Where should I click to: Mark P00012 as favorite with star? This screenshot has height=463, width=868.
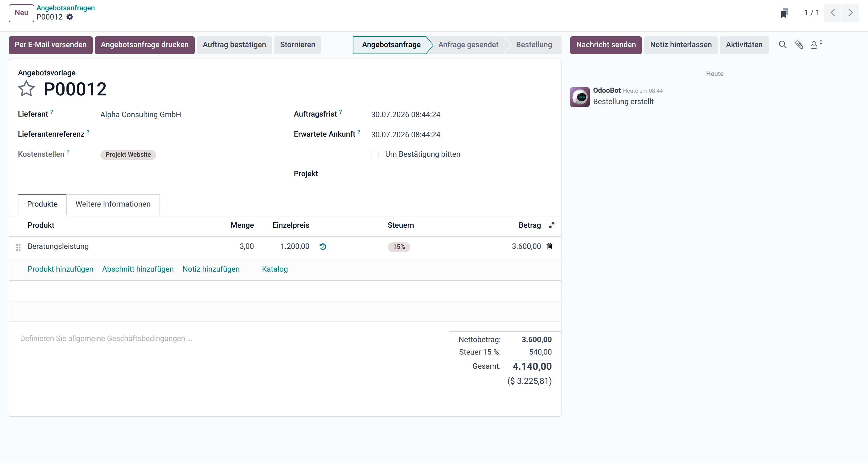point(26,89)
